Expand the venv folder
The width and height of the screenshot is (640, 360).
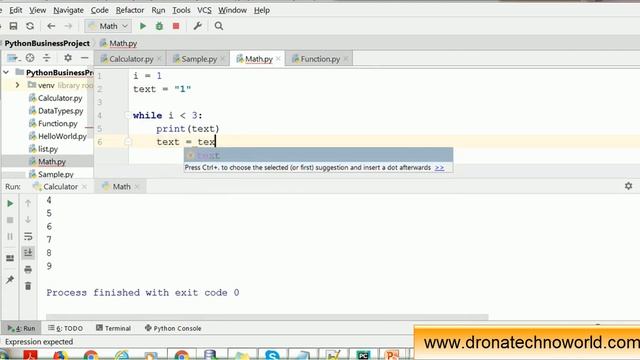(x=17, y=85)
